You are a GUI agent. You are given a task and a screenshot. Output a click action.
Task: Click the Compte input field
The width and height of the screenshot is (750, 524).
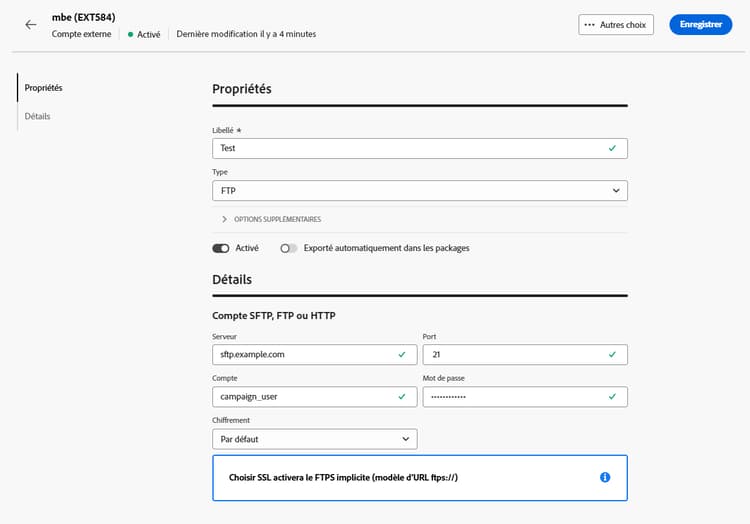314,396
